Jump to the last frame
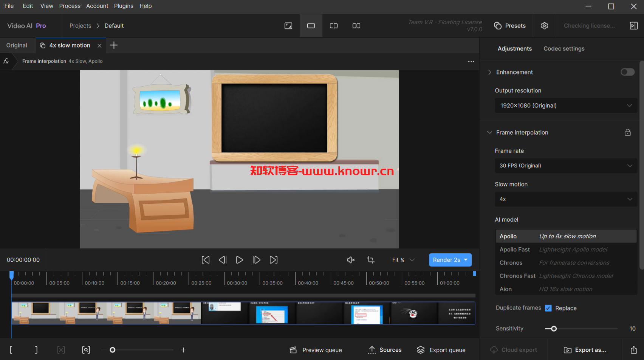This screenshot has height=360, width=644. click(x=274, y=260)
